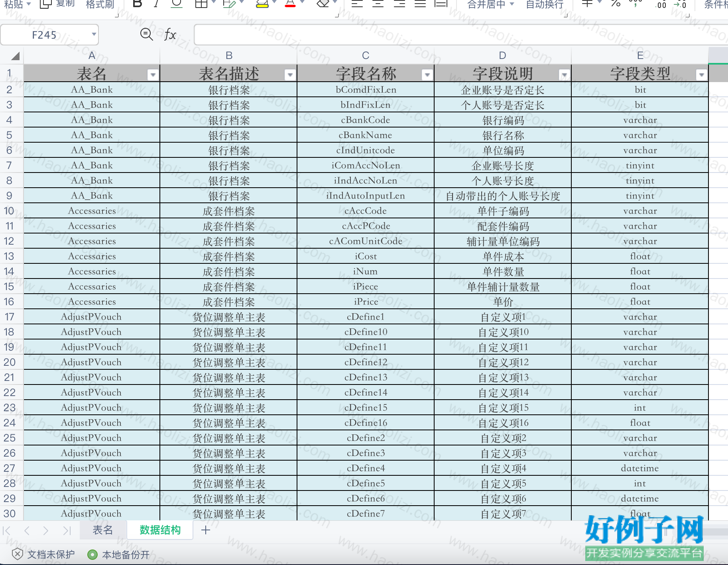
Task: Click the iIndAutoInputLen cell
Action: pyautogui.click(x=366, y=196)
